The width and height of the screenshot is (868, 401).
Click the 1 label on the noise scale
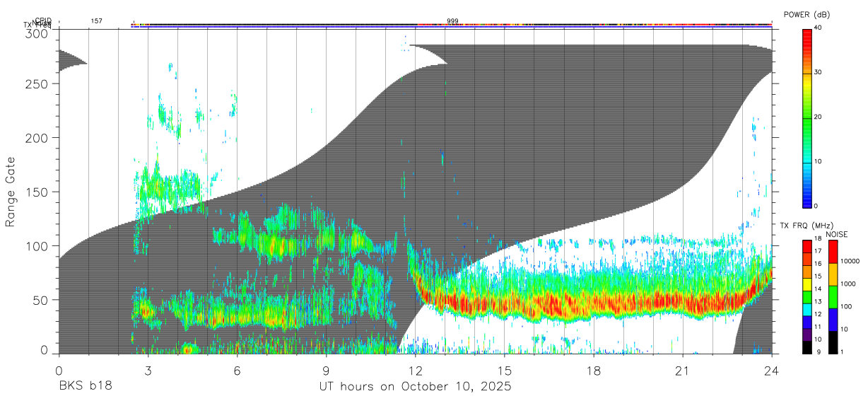point(842,352)
